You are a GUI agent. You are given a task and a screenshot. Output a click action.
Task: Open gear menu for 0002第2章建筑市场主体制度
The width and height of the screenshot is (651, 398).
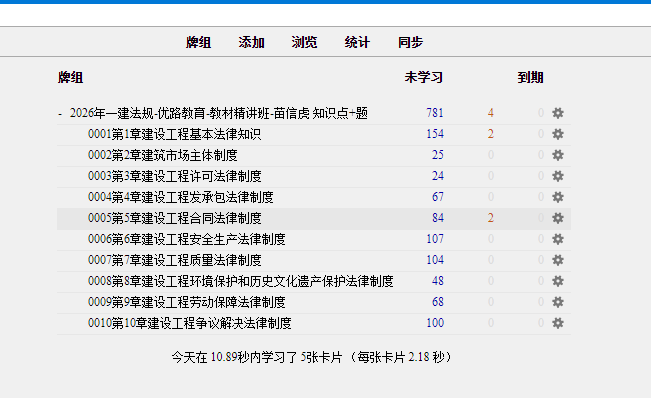558,155
